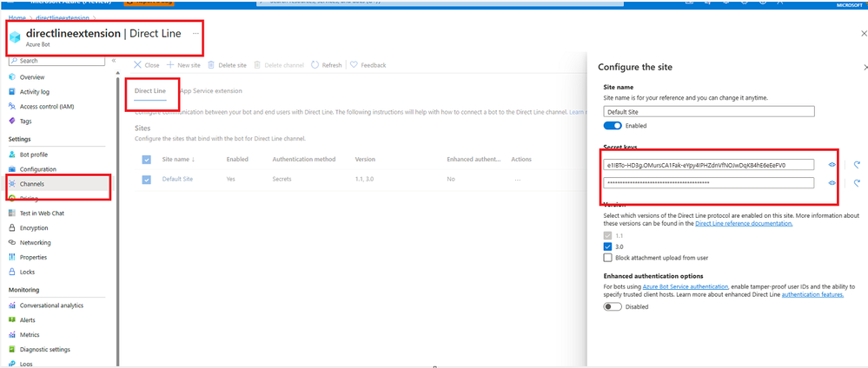The height and width of the screenshot is (368, 868).
Task: Refresh the Direct Line page
Action: (x=327, y=65)
